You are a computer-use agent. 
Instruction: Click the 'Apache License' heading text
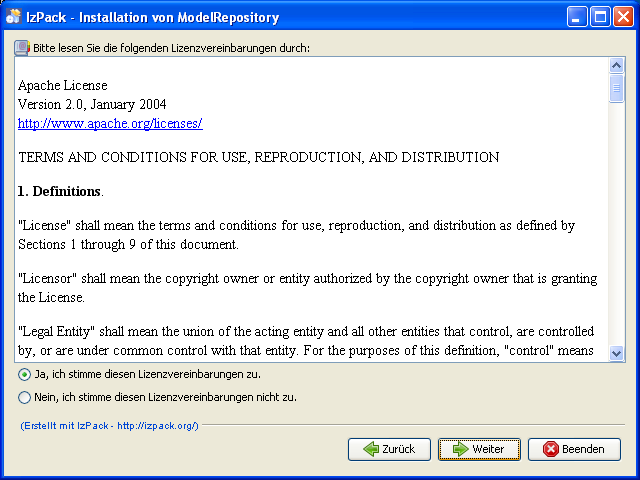(x=63, y=85)
